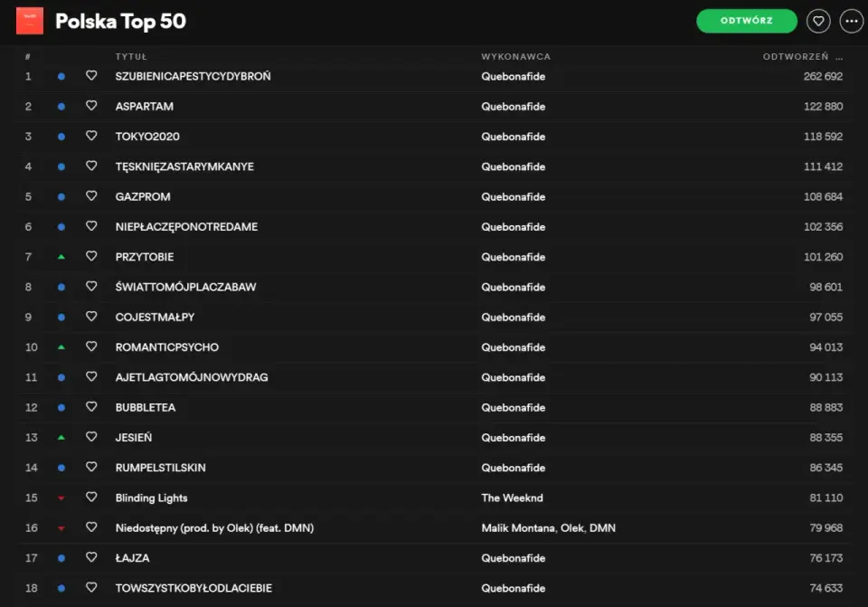
Task: Like the track COJESTMAŁPY
Action: pos(91,317)
